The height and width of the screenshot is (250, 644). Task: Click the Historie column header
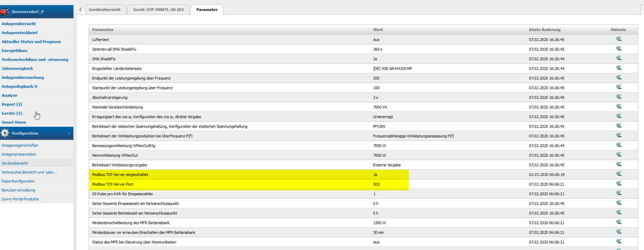(x=618, y=30)
